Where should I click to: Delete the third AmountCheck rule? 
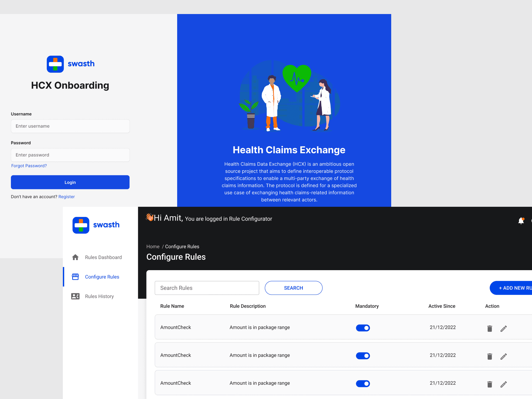coord(490,384)
